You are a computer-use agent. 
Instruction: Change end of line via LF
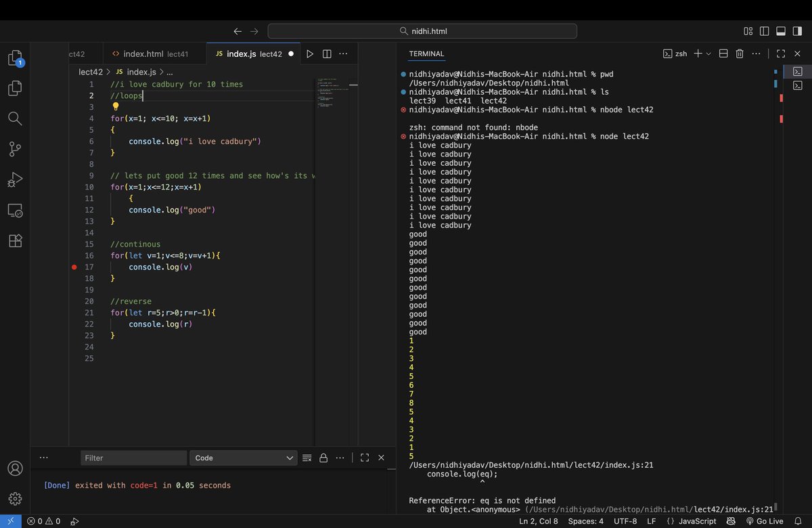(x=652, y=521)
